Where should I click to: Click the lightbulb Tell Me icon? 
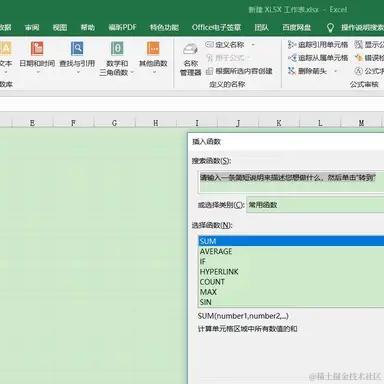(x=330, y=28)
